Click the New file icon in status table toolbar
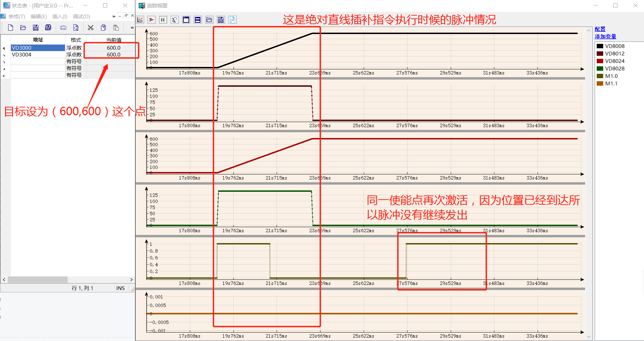Image resolution: width=644 pixels, height=341 pixels. (11, 28)
